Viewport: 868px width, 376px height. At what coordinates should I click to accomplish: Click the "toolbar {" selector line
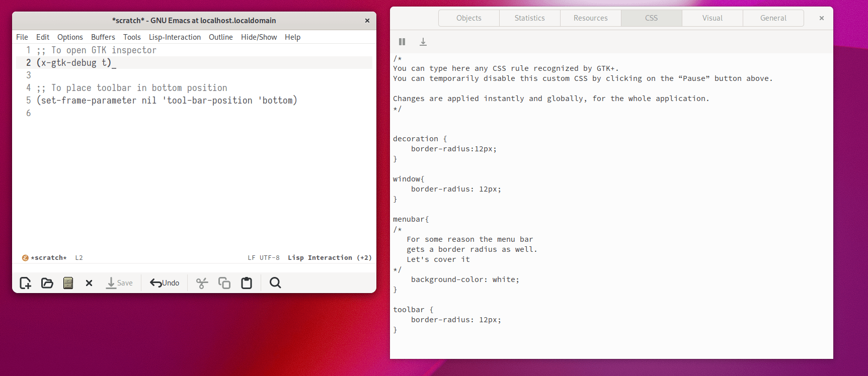pyautogui.click(x=413, y=310)
